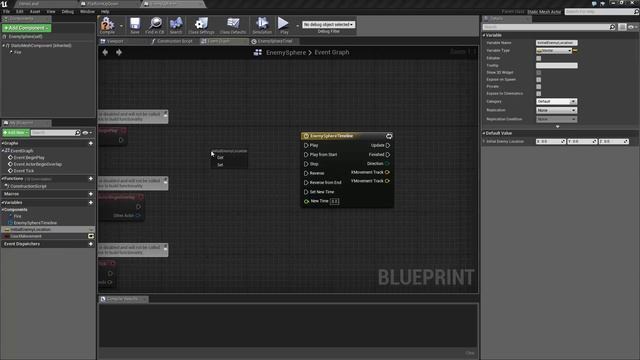The image size is (640, 360).
Task: Open the Compile options arrow
Action: [121, 25]
